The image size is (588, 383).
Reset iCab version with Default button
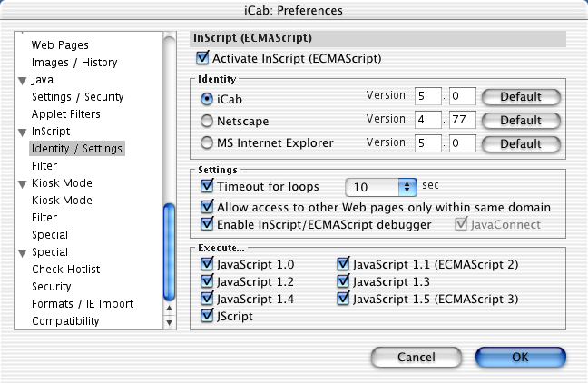click(x=521, y=97)
